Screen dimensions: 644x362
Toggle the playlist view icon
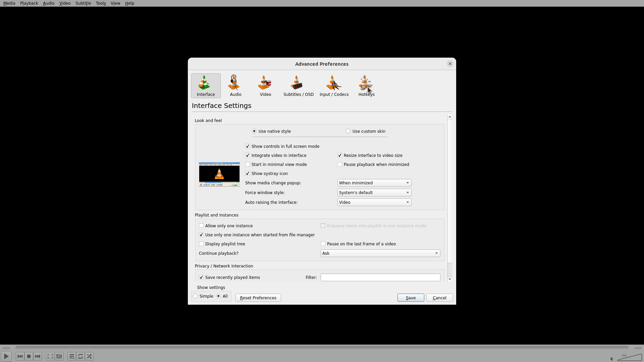tap(71, 356)
